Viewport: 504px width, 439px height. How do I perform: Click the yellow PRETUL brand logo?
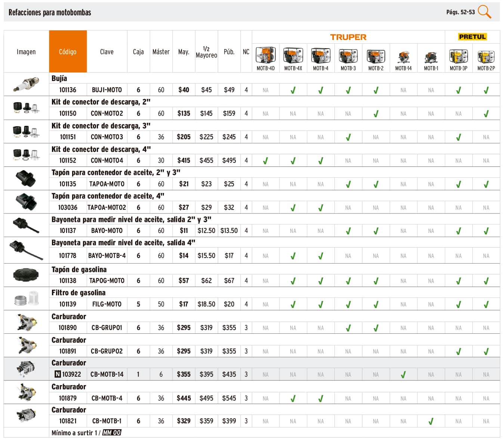click(x=472, y=37)
